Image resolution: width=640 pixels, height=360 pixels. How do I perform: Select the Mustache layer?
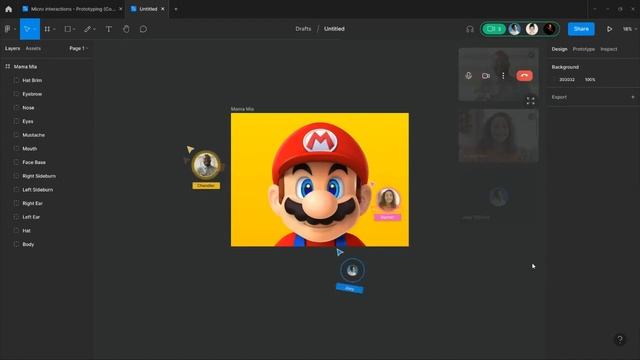point(33,135)
